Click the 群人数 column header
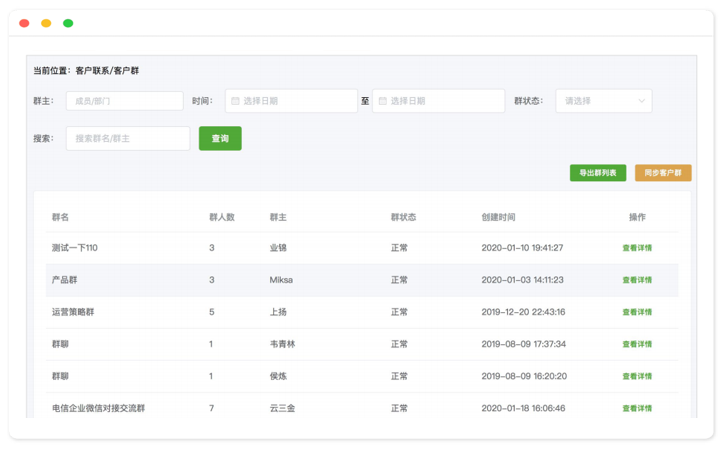723x449 pixels. point(221,217)
